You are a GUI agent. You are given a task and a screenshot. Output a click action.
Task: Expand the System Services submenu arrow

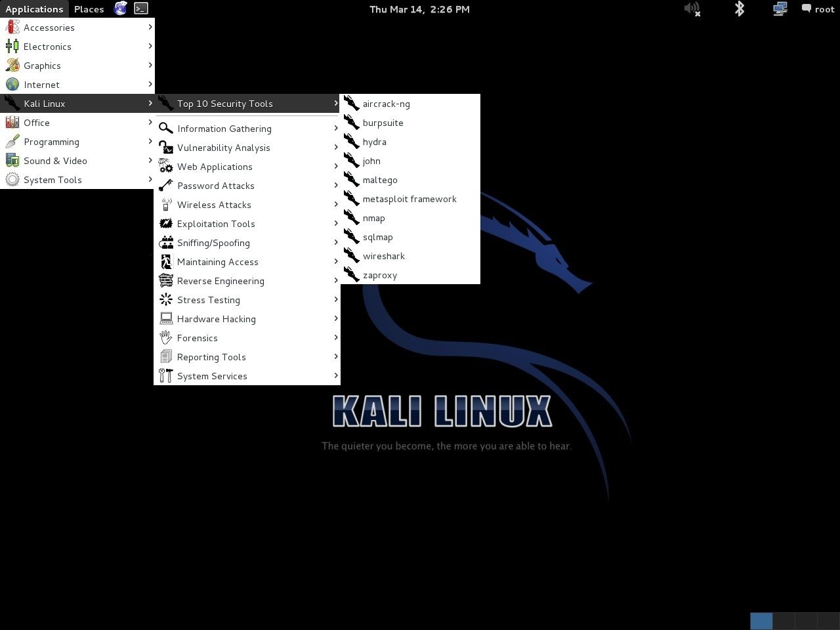[x=336, y=375]
